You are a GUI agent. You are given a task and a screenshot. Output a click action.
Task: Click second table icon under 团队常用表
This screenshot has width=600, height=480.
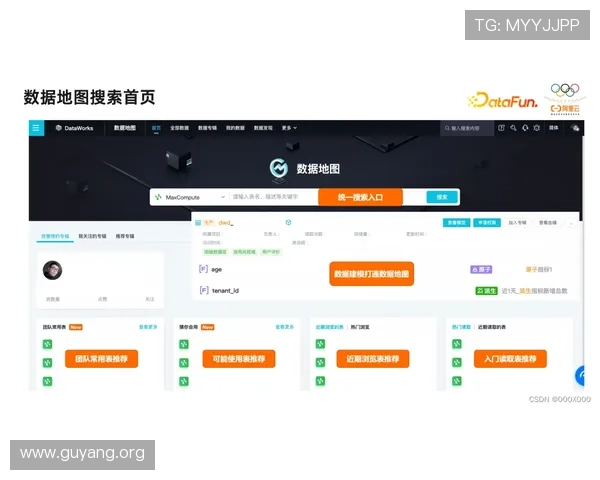tap(47, 362)
